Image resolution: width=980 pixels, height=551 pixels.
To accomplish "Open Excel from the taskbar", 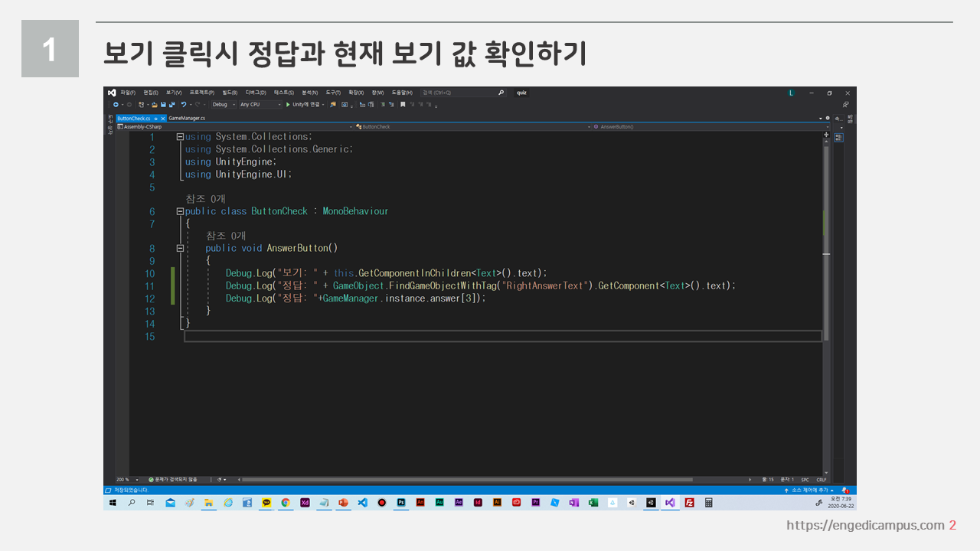I will point(593,503).
